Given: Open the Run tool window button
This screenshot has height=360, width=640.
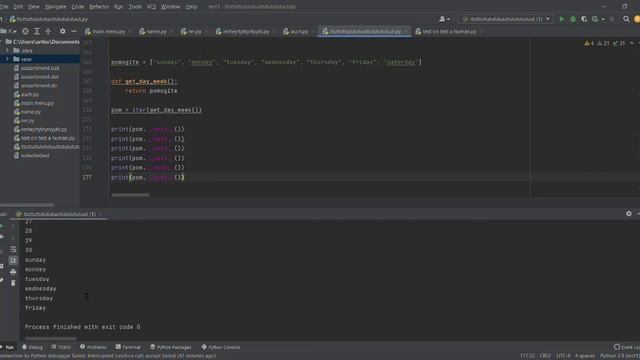Looking at the screenshot, I should pyautogui.click(x=8, y=347).
